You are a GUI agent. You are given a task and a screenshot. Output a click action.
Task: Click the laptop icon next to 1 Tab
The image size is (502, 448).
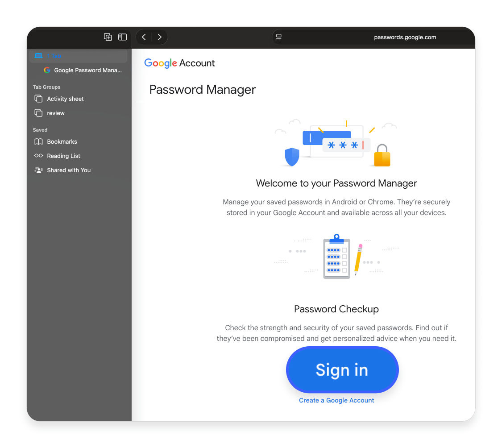click(x=39, y=55)
